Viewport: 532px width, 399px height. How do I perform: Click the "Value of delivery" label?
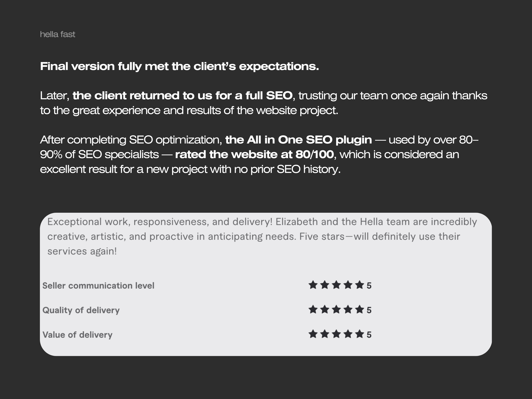[x=77, y=335]
